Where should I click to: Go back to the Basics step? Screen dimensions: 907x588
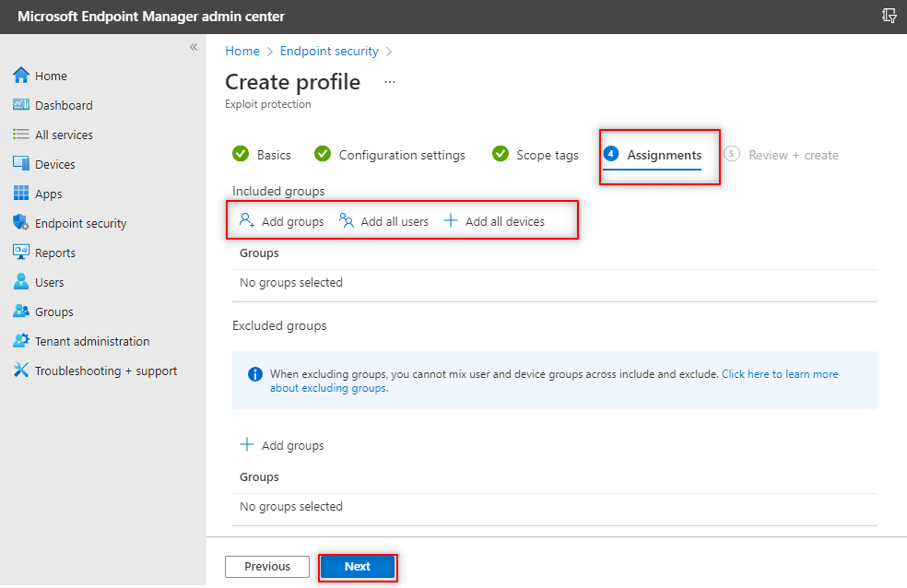tap(262, 155)
